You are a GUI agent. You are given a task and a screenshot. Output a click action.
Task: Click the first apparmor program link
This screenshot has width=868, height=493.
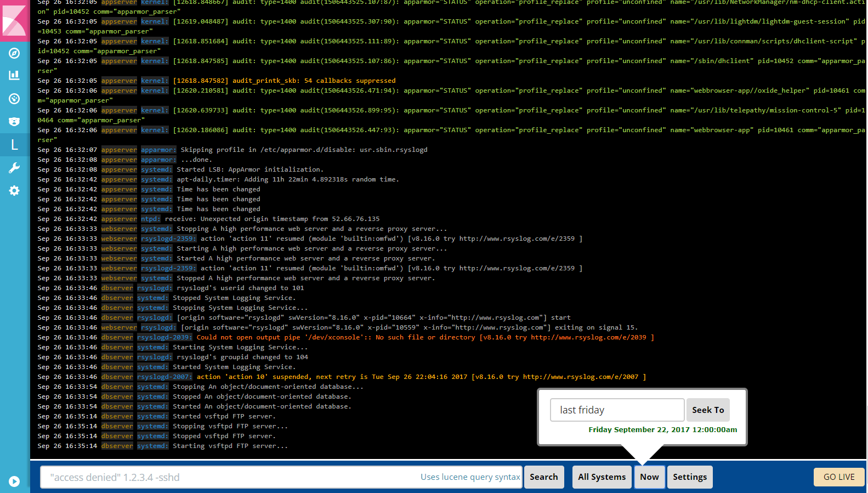[158, 150]
